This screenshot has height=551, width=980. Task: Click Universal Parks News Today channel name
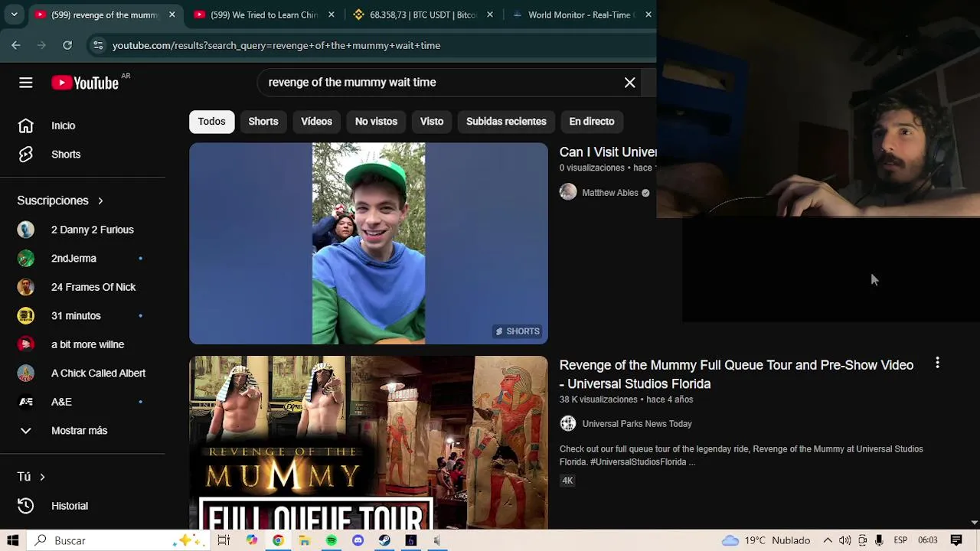pyautogui.click(x=637, y=424)
